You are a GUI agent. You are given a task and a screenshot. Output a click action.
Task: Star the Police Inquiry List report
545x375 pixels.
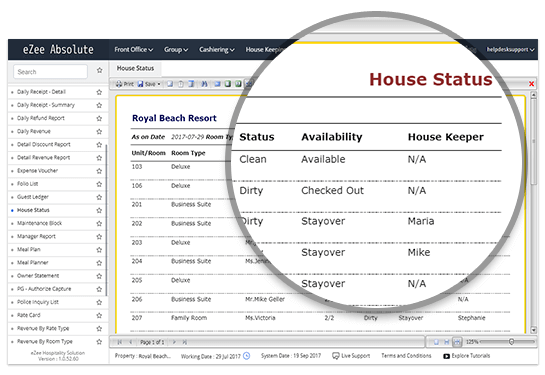pos(99,302)
